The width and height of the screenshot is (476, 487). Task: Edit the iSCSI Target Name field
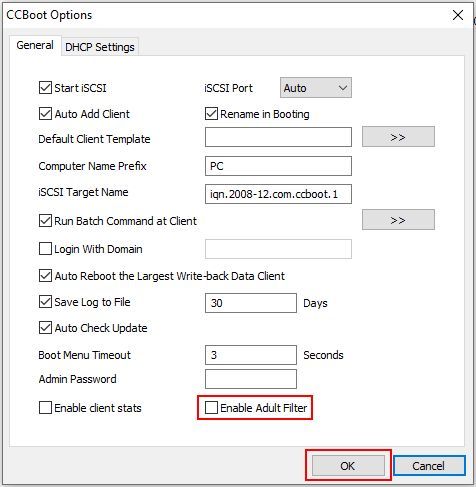(278, 194)
